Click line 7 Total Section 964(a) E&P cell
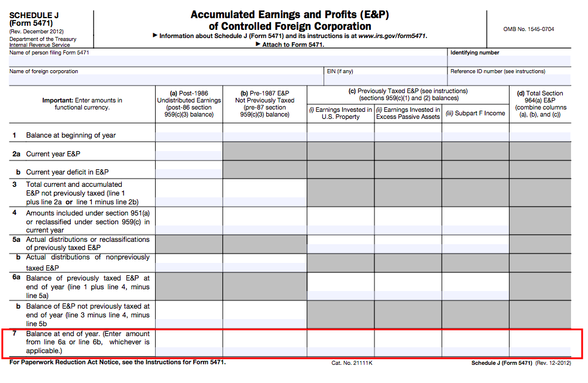 (x=541, y=352)
